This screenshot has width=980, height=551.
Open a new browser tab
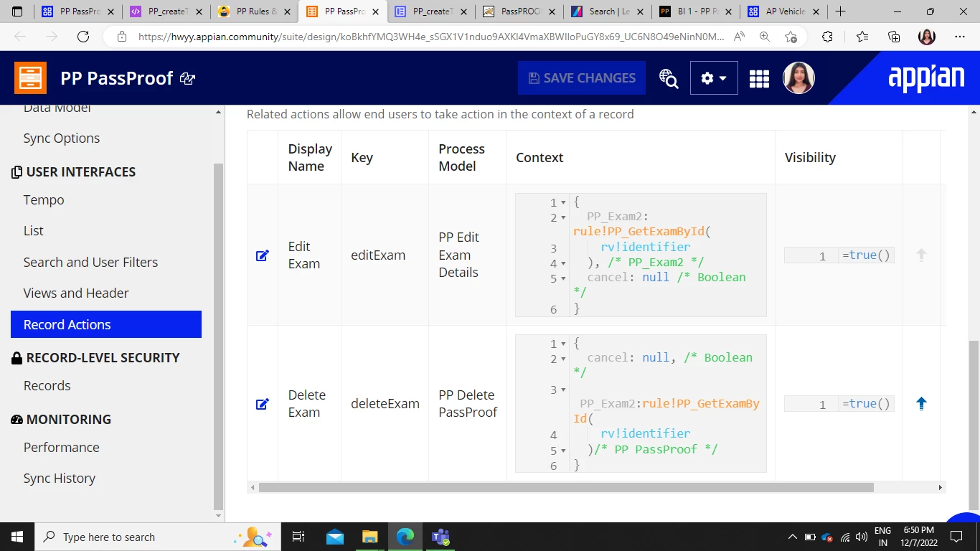(x=841, y=11)
